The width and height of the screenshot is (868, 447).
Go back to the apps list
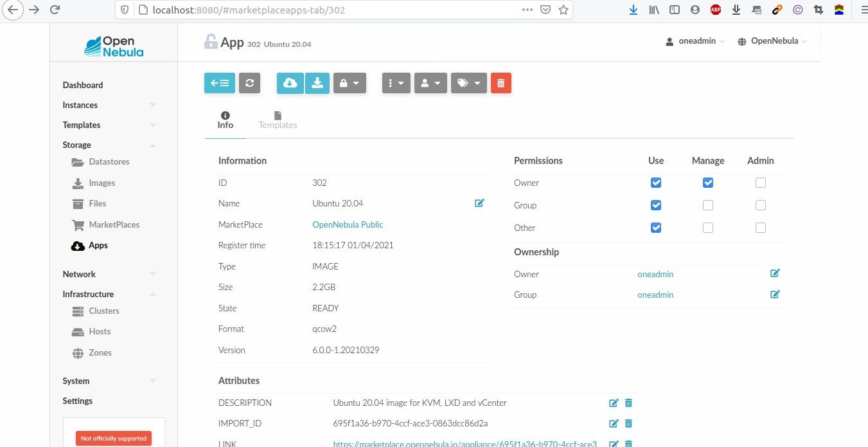(x=220, y=83)
